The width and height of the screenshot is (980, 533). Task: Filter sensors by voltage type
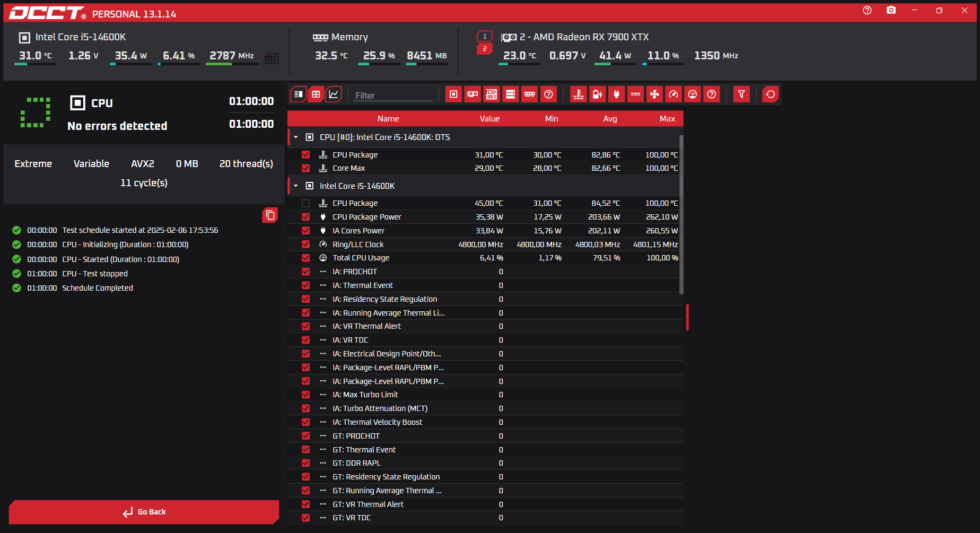[x=598, y=94]
